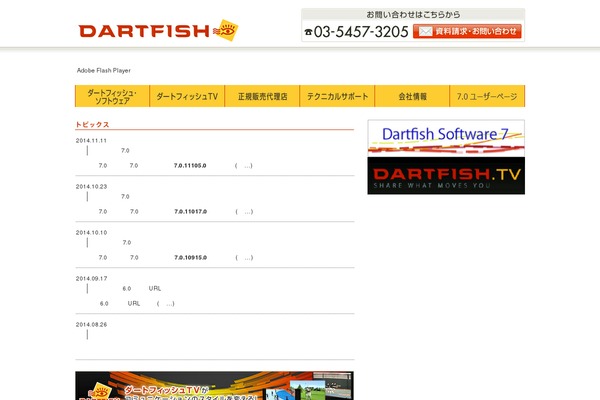Click read more in 2014.11.11 entry
Screen dimensions: 600x400
click(244, 165)
